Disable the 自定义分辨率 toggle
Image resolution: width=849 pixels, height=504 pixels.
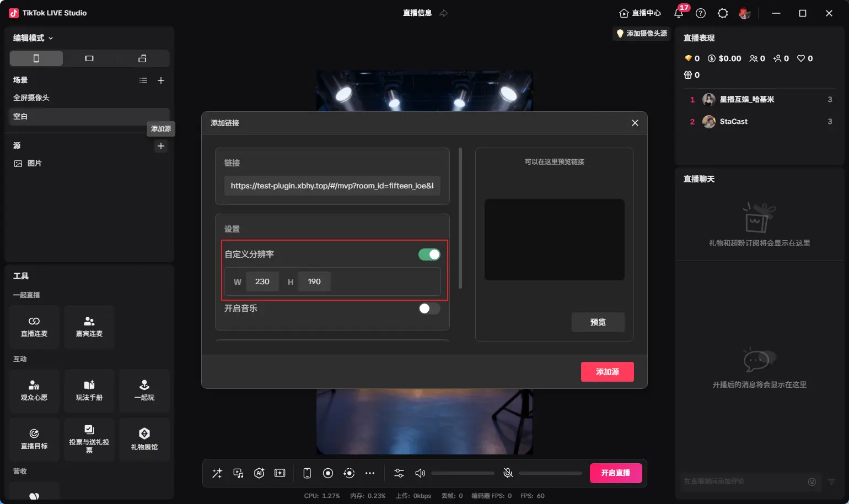(x=429, y=254)
